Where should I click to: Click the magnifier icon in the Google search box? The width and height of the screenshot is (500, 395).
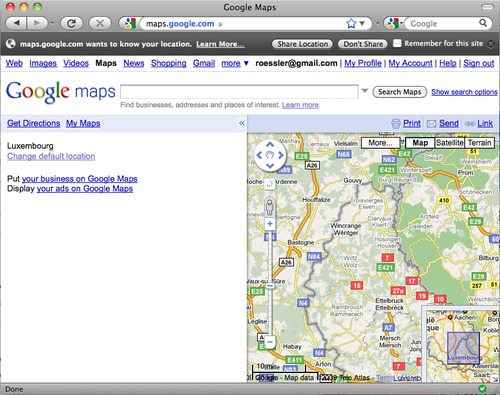tap(483, 23)
